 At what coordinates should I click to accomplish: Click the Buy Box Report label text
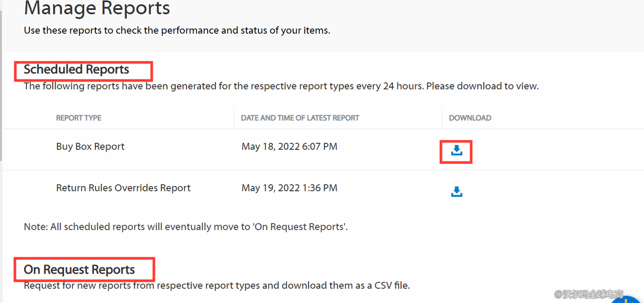pyautogui.click(x=90, y=146)
